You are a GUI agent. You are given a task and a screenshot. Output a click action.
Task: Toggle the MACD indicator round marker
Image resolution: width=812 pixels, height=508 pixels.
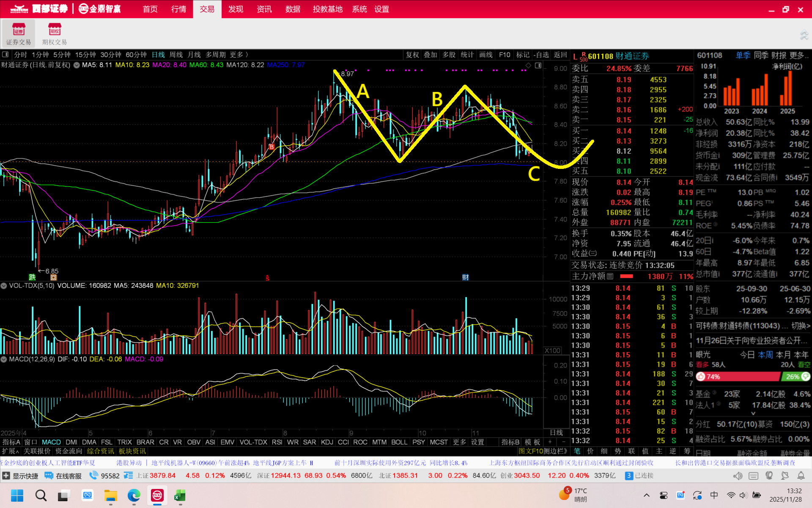4,359
